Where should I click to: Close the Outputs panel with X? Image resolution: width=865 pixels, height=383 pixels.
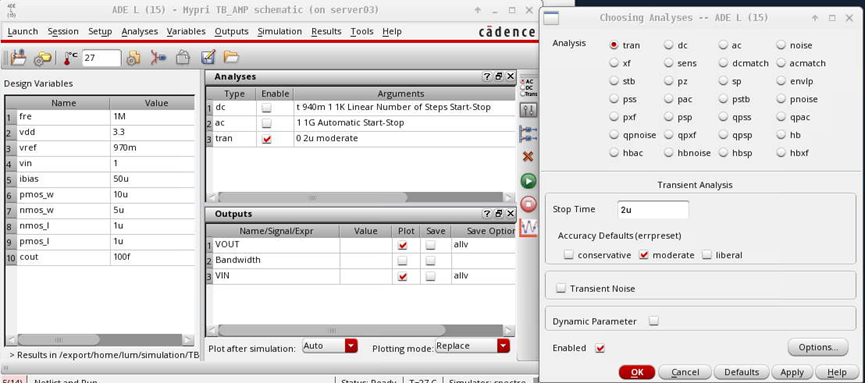tap(510, 214)
